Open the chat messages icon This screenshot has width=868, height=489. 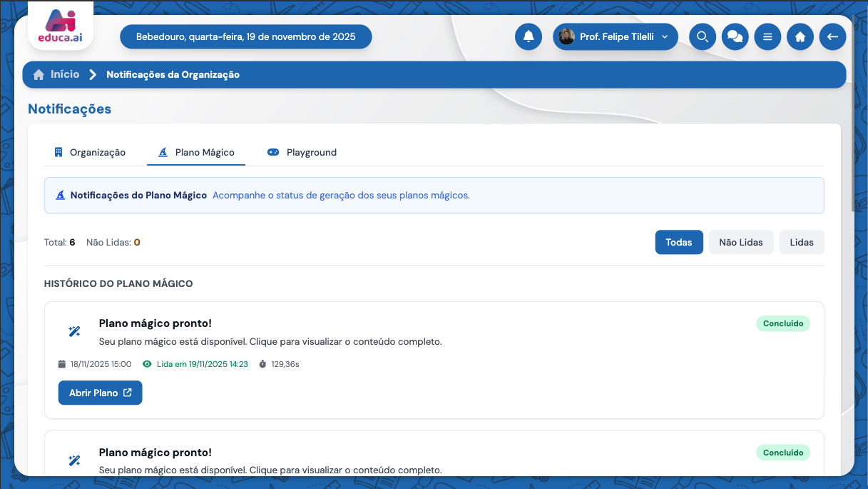click(735, 36)
